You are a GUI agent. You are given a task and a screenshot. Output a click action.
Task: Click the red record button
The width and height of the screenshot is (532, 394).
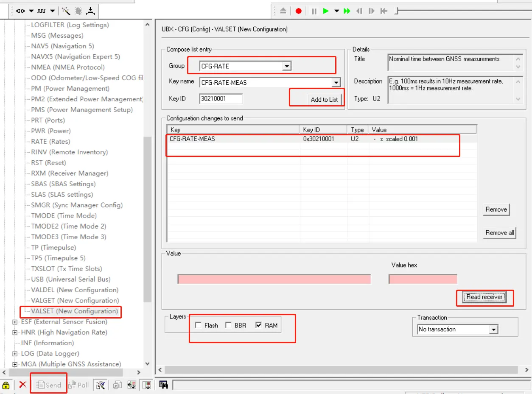[299, 11]
